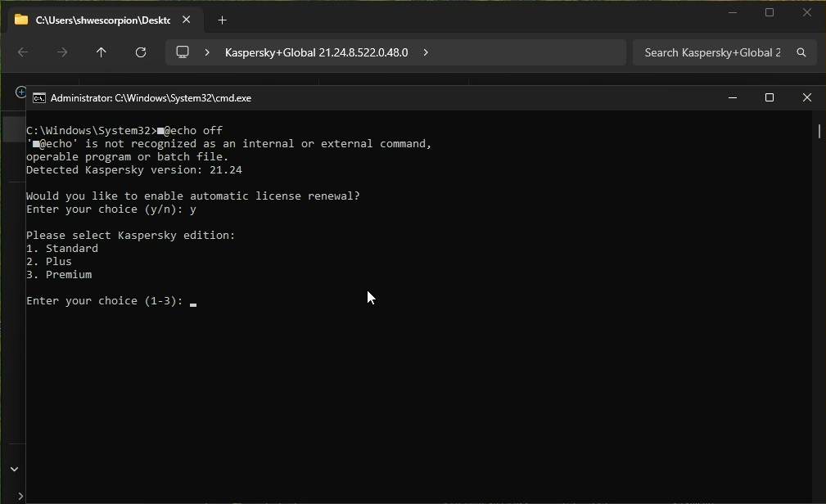
Task: Add a new File Explorer tab
Action: tap(222, 20)
